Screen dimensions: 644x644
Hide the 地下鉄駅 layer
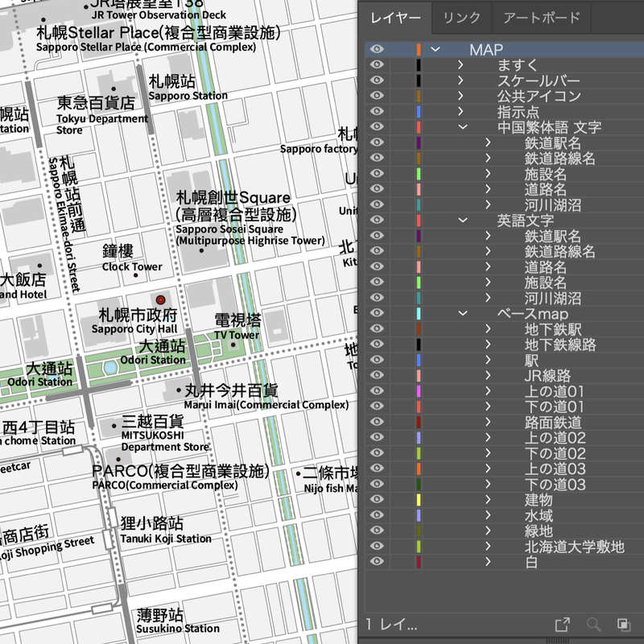(x=375, y=328)
